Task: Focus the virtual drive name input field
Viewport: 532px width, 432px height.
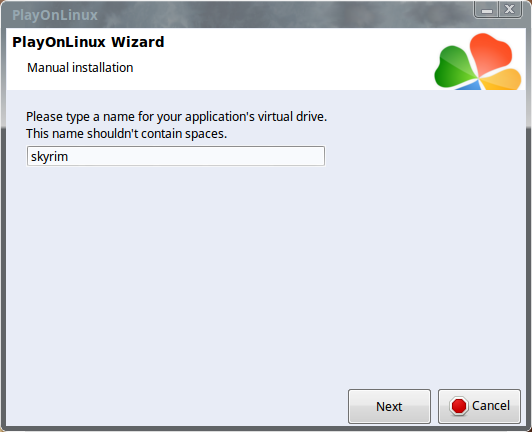Action: point(176,156)
